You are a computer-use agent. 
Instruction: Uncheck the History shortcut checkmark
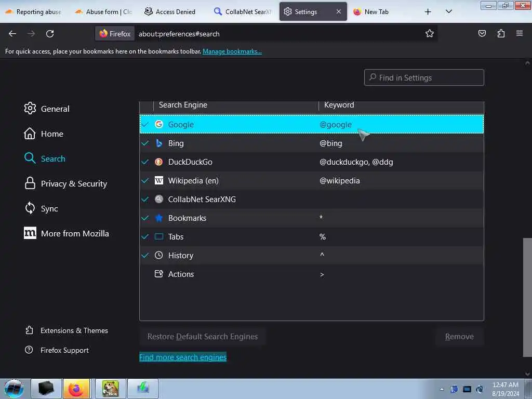145,255
